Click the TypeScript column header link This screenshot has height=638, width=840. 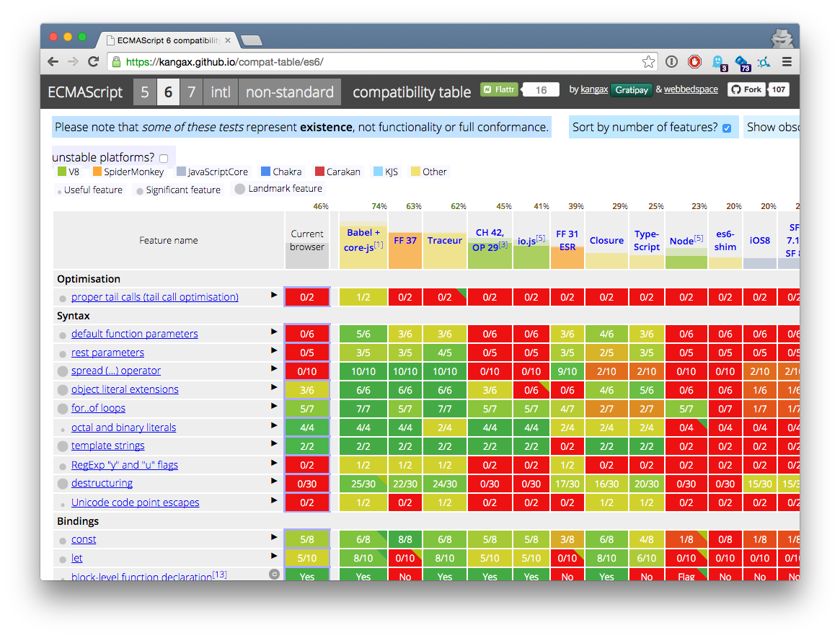pos(647,241)
